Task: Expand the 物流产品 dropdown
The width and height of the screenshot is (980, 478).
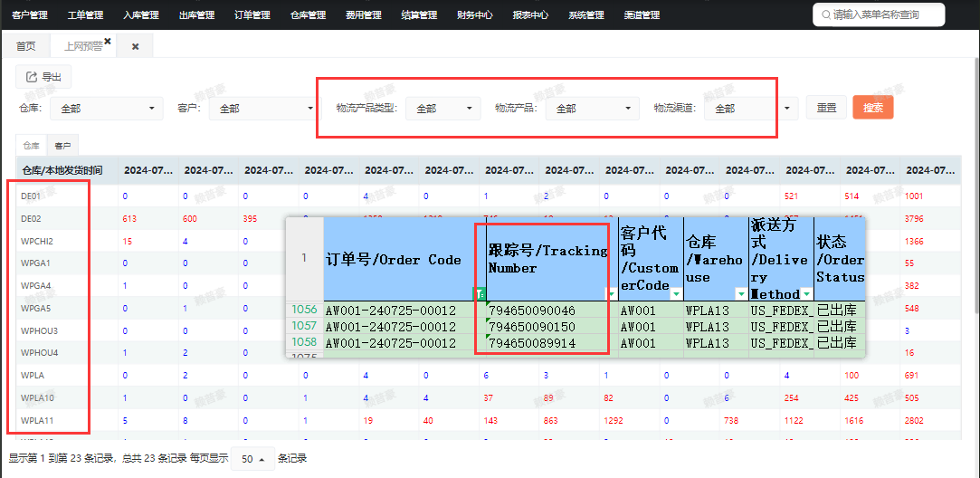Action: [593, 109]
